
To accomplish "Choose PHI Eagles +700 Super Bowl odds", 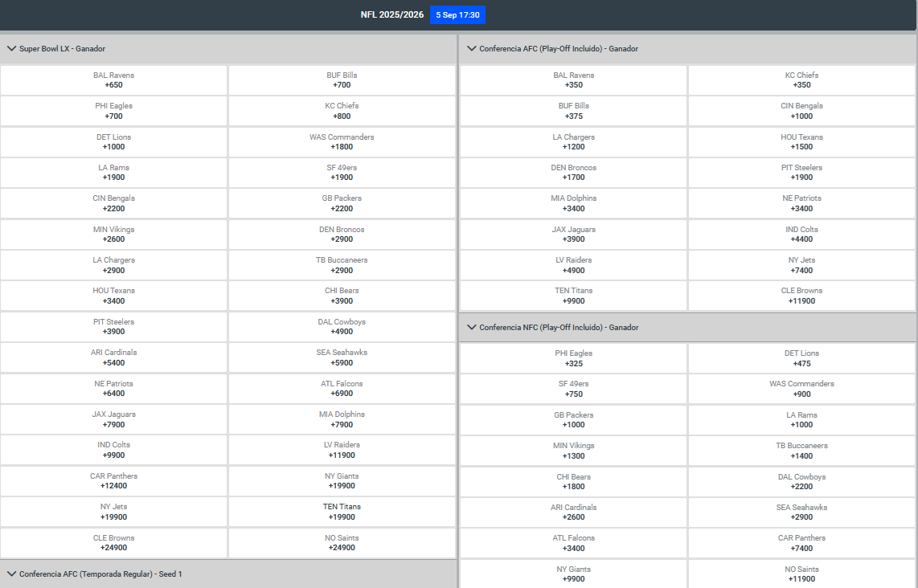I will tap(113, 111).
